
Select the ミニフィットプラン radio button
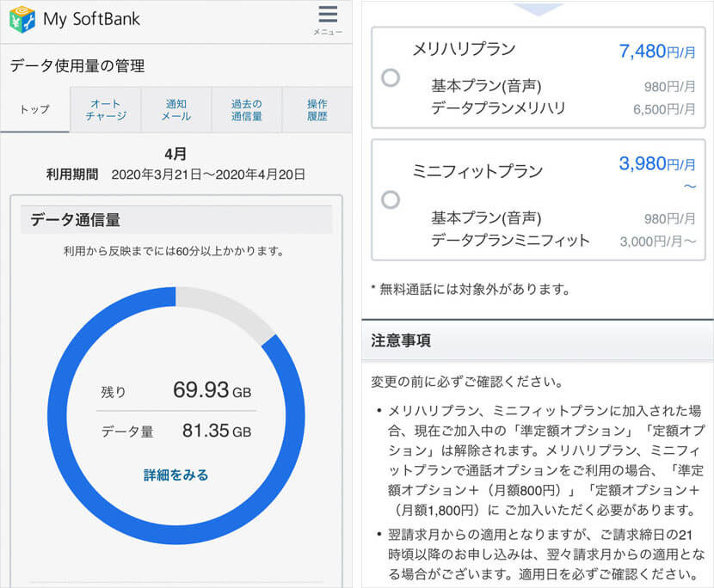[x=391, y=199]
